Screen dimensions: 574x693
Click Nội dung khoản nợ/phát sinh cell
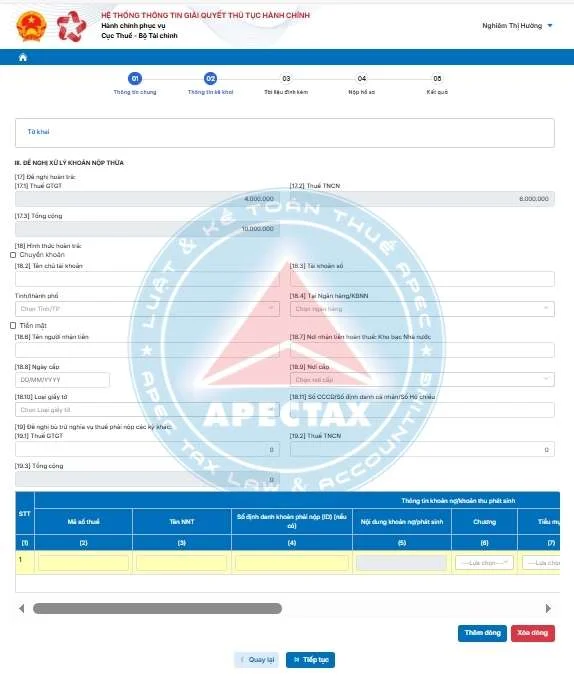pos(402,563)
